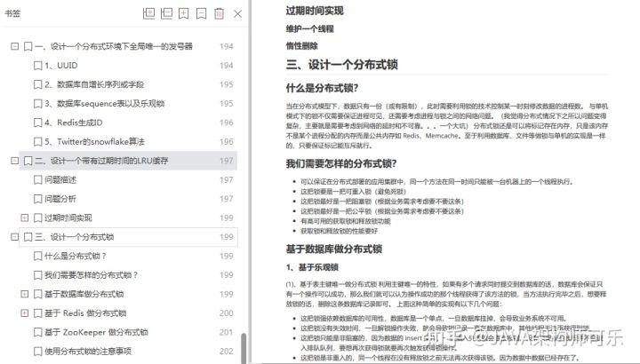This screenshot has width=640, height=364.
Task: Click the 书签 panel title
Action: [x=12, y=13]
